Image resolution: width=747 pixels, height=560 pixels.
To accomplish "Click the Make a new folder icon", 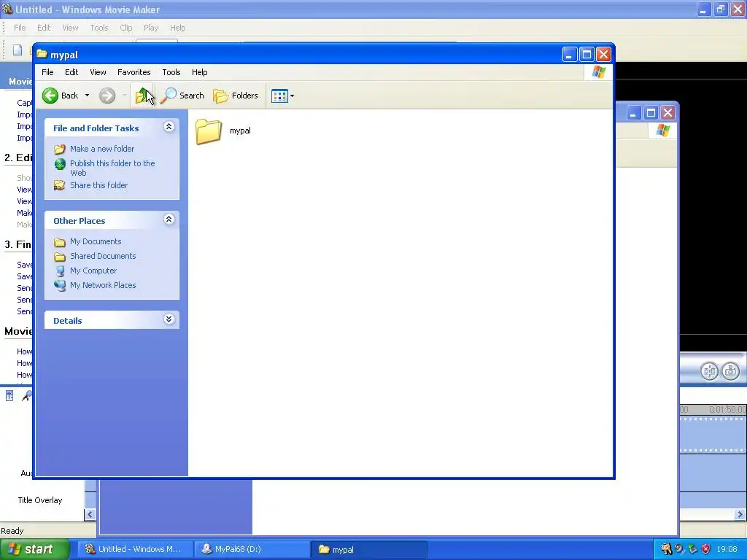I will 60,149.
